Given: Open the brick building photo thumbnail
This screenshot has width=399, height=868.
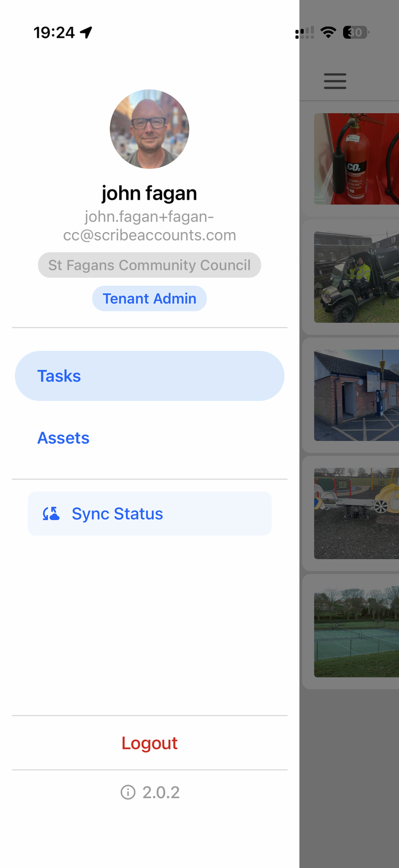Looking at the screenshot, I should 356,395.
